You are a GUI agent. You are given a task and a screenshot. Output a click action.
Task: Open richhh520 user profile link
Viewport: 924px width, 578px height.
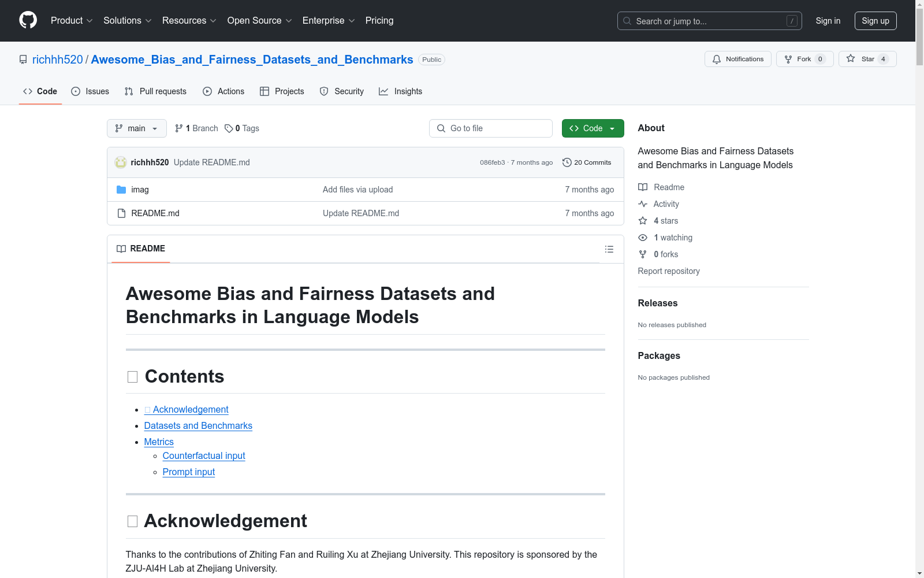(x=58, y=60)
